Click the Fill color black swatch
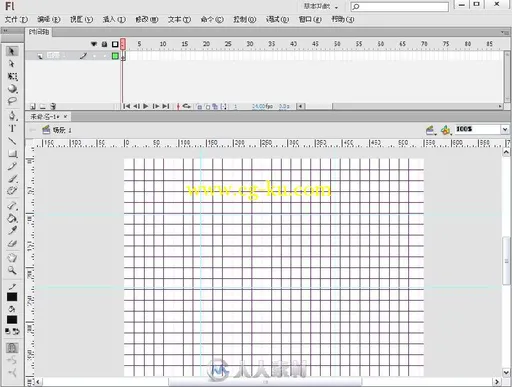The image size is (512, 387). coord(12,320)
